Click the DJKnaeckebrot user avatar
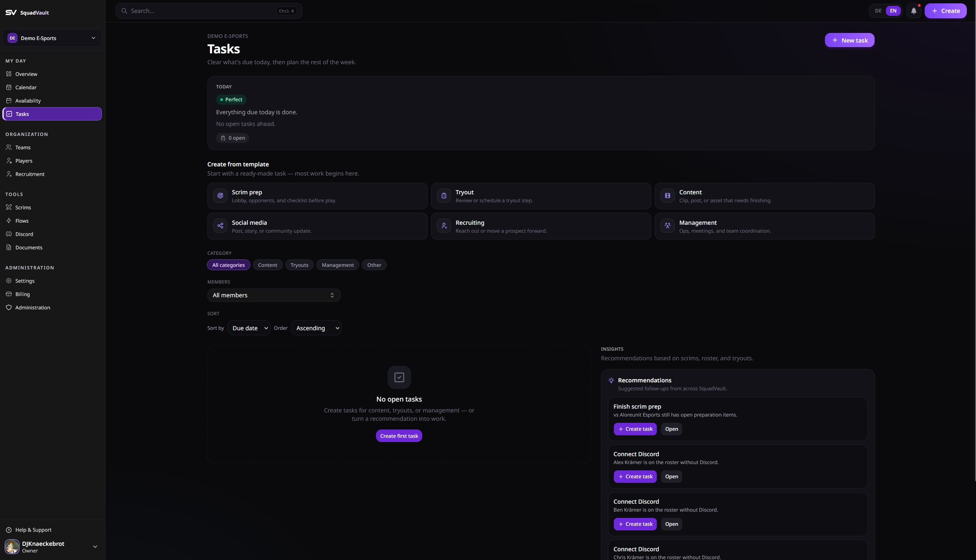976x560 pixels. pos(12,546)
